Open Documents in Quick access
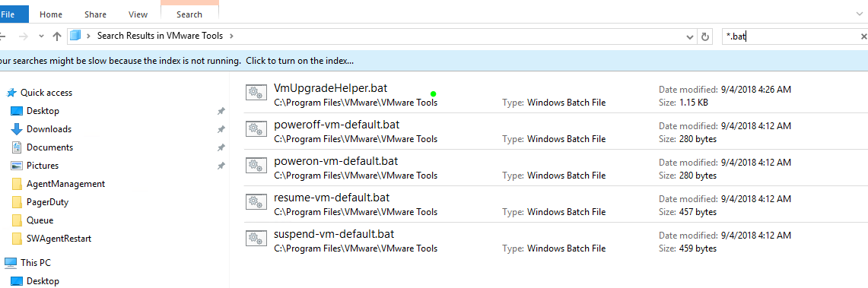Image resolution: width=868 pixels, height=288 pixels. 49,147
